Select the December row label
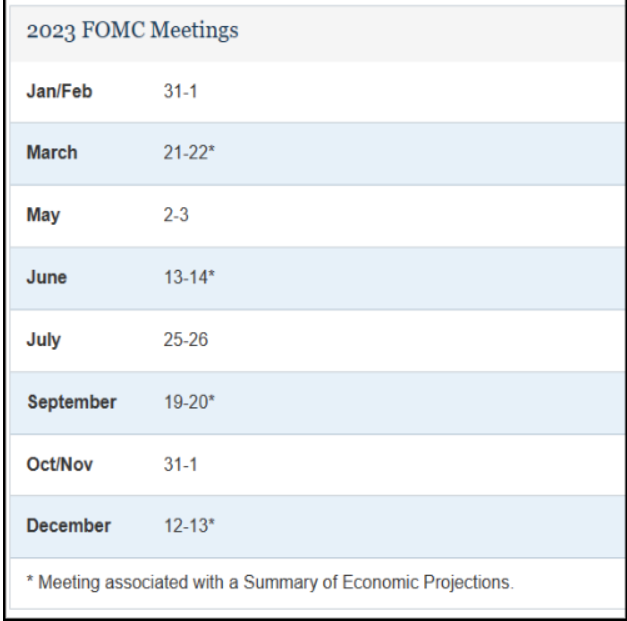Image resolution: width=627 pixels, height=621 pixels. pyautogui.click(x=68, y=526)
